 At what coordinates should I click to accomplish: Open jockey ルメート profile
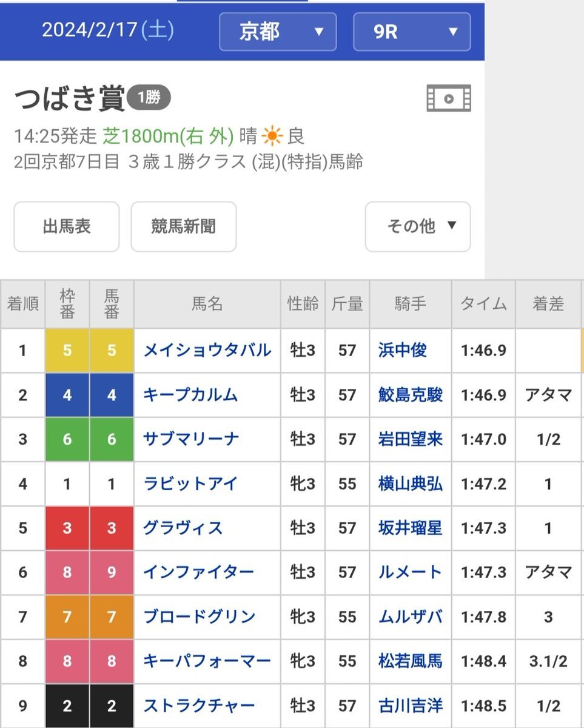coord(410,572)
